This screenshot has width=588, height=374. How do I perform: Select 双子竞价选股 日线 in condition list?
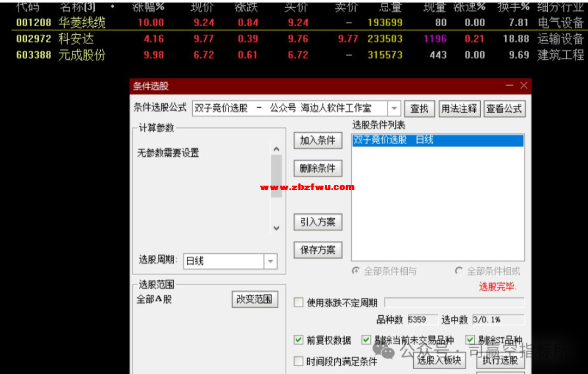point(438,140)
